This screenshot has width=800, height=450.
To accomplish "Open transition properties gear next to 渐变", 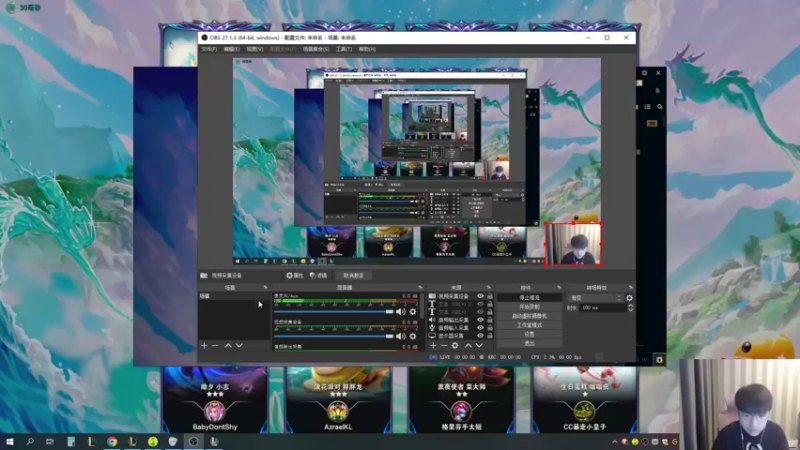I will tap(629, 298).
